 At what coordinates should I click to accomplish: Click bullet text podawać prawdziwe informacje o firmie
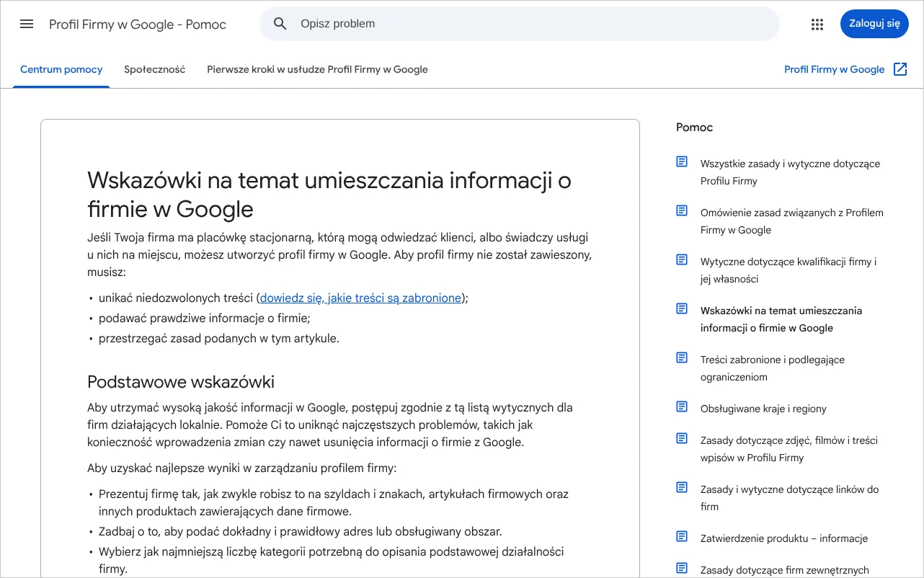[205, 318]
